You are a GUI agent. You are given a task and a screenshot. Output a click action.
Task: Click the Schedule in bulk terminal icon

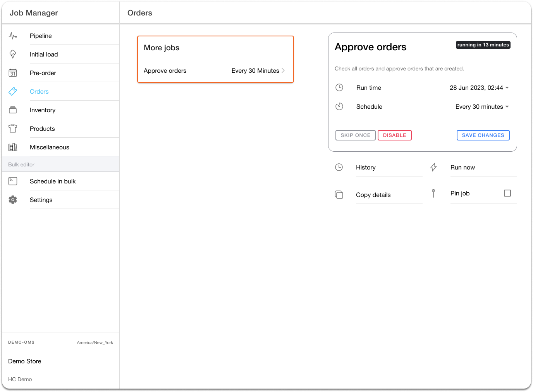click(13, 181)
